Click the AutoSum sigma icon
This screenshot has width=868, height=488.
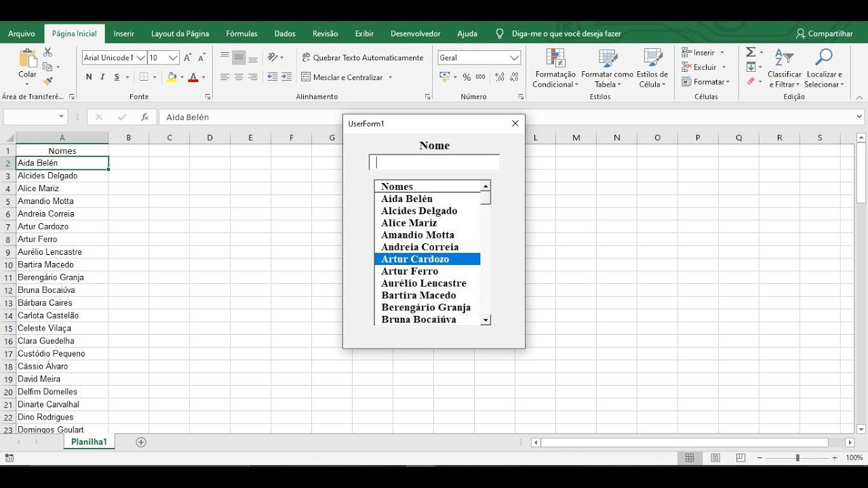click(751, 52)
